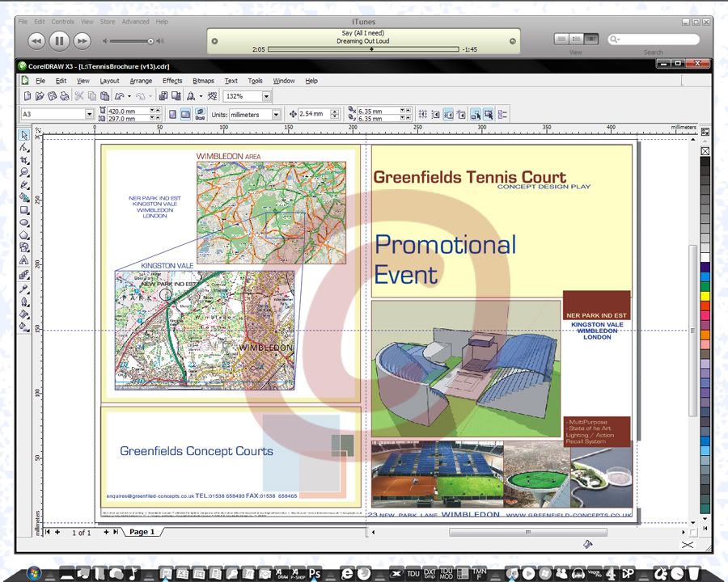Choose the Rectangle tool

pos(24,210)
